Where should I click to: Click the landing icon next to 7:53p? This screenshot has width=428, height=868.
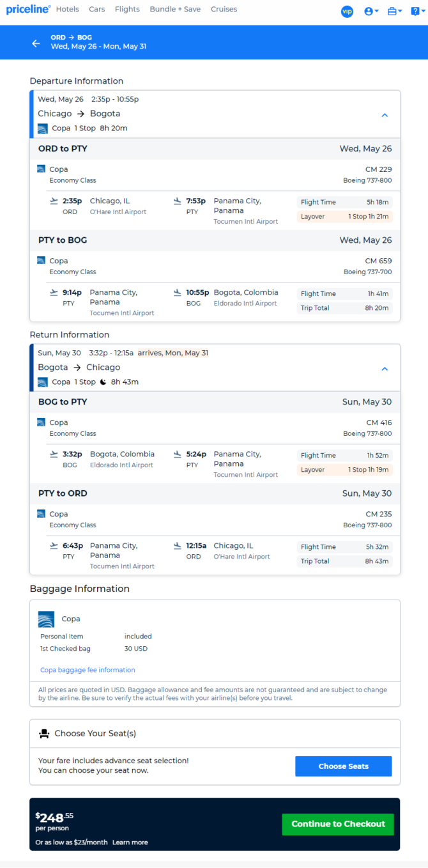coord(178,201)
